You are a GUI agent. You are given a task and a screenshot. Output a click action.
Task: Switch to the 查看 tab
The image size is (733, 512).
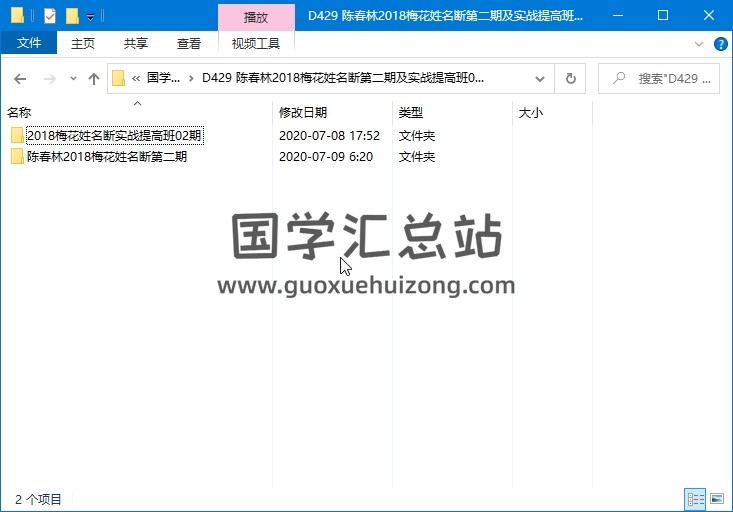pos(188,43)
